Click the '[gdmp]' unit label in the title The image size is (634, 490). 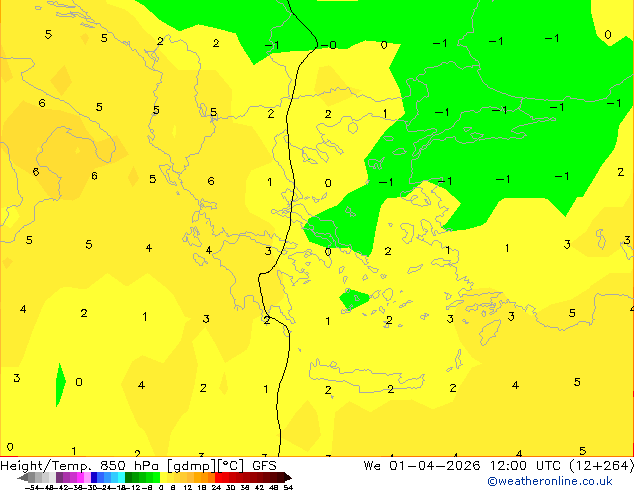pos(192,466)
